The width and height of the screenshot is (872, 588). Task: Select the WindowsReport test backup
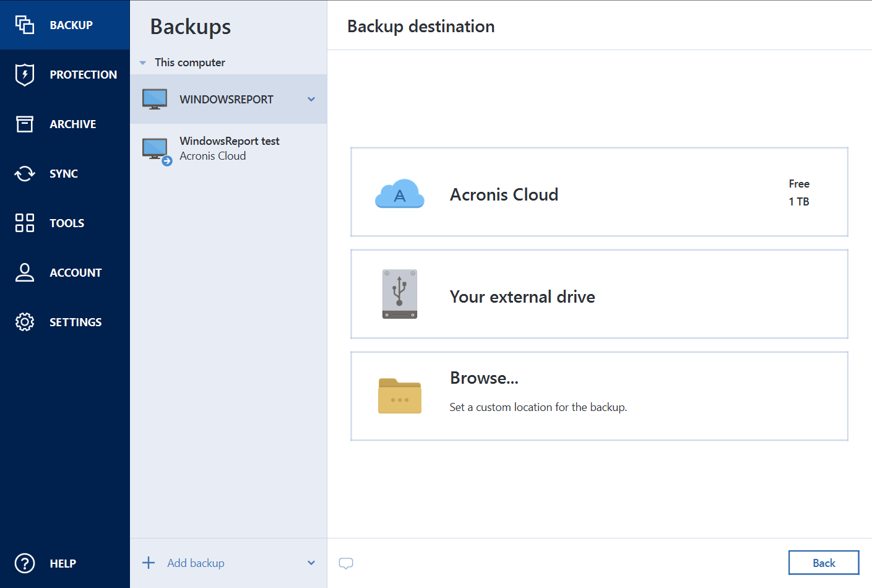[228, 149]
